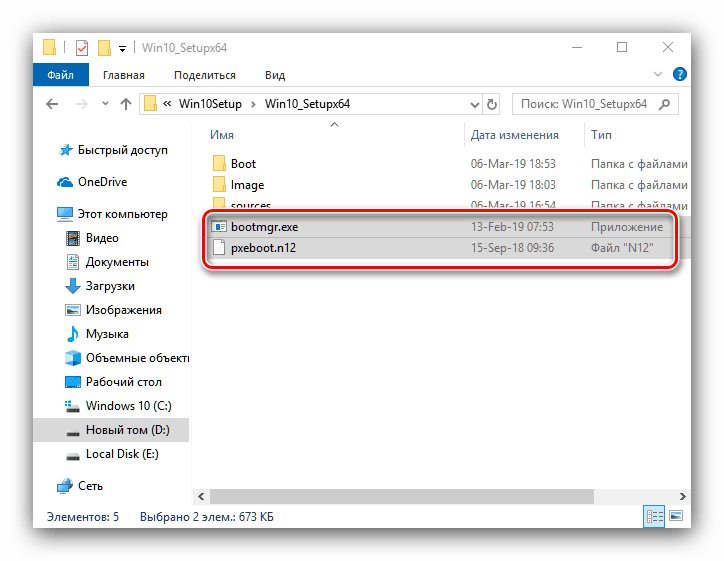The image size is (724, 561).
Task: Click the Boot folder icon
Action: point(219,163)
